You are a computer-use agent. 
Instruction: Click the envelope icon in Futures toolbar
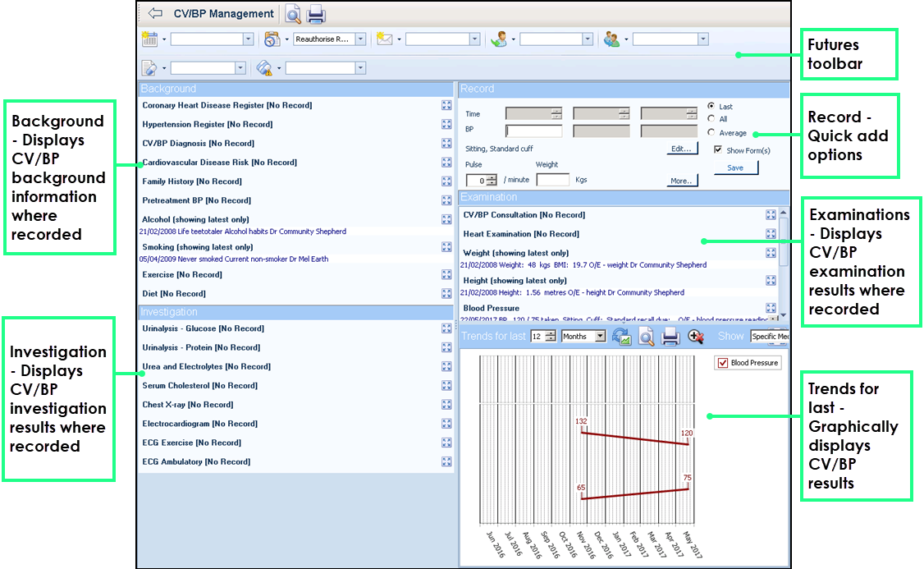(x=384, y=39)
